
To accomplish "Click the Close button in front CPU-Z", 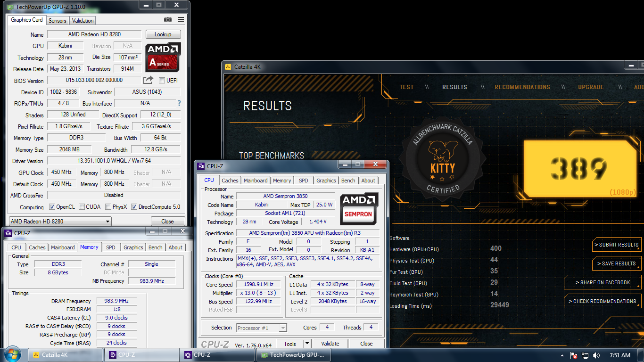I will tap(366, 344).
